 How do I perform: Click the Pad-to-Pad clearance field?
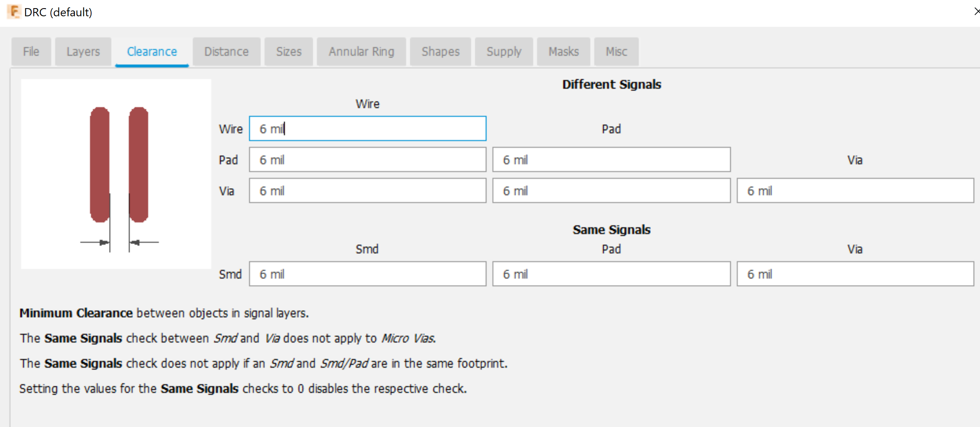[611, 160]
